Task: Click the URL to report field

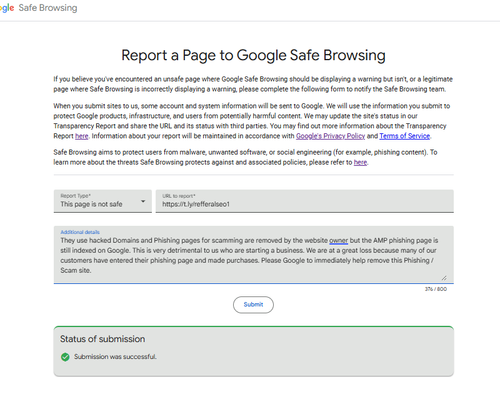Action: pos(305,201)
